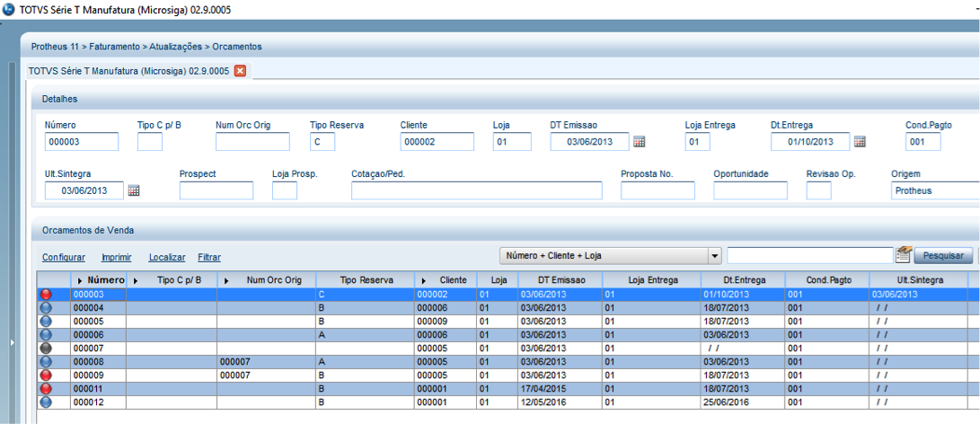Click the Origem field showing Protheus
Image resolution: width=980 pixels, height=424 pixels.
935,190
